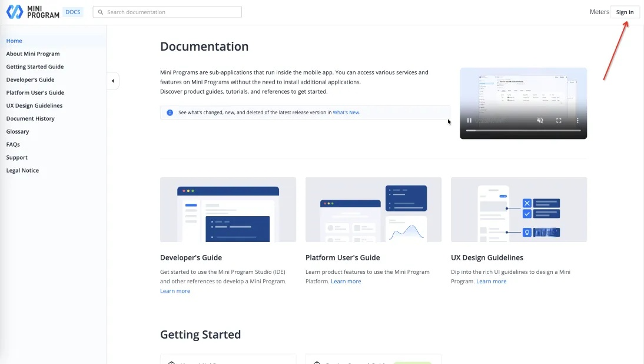Click the Documentation page title
The image size is (644, 364).
point(204,47)
